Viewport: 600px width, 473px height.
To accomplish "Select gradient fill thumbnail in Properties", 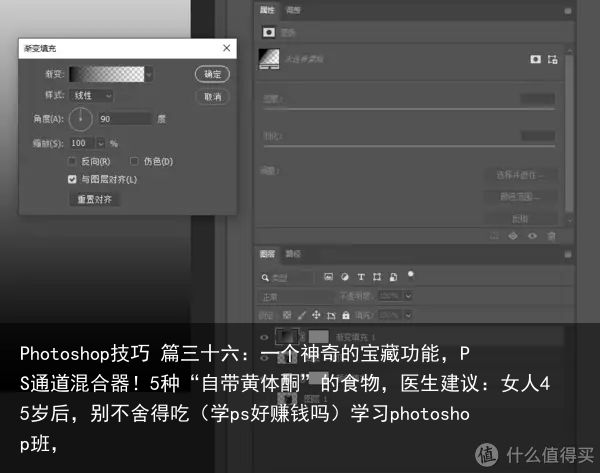I will [269, 59].
